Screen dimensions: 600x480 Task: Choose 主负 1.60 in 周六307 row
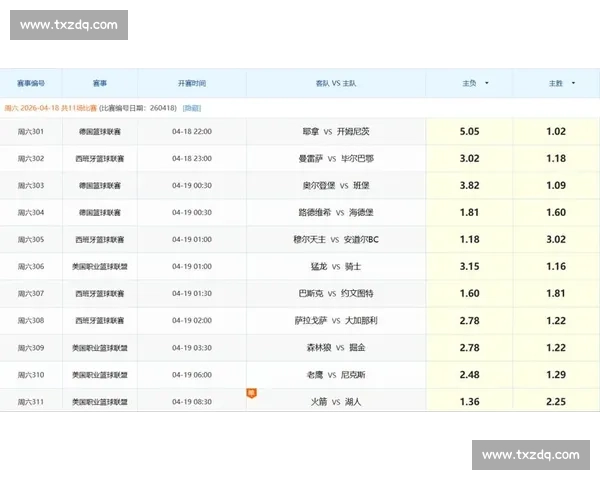[x=469, y=293]
